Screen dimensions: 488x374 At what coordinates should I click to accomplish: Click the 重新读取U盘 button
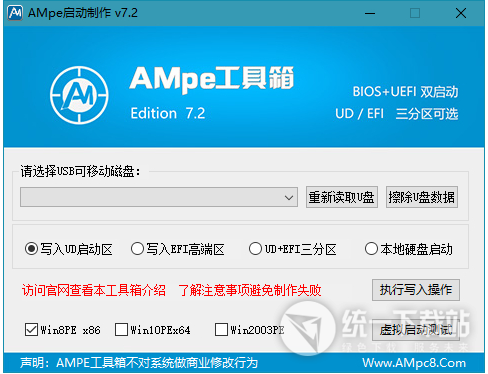point(342,197)
